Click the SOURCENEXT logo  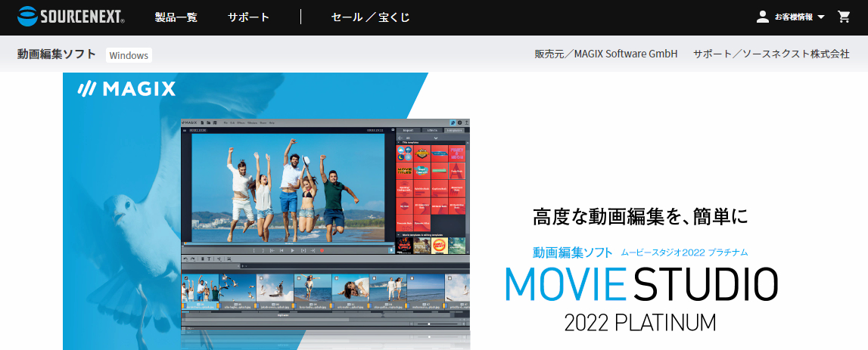pyautogui.click(x=71, y=17)
